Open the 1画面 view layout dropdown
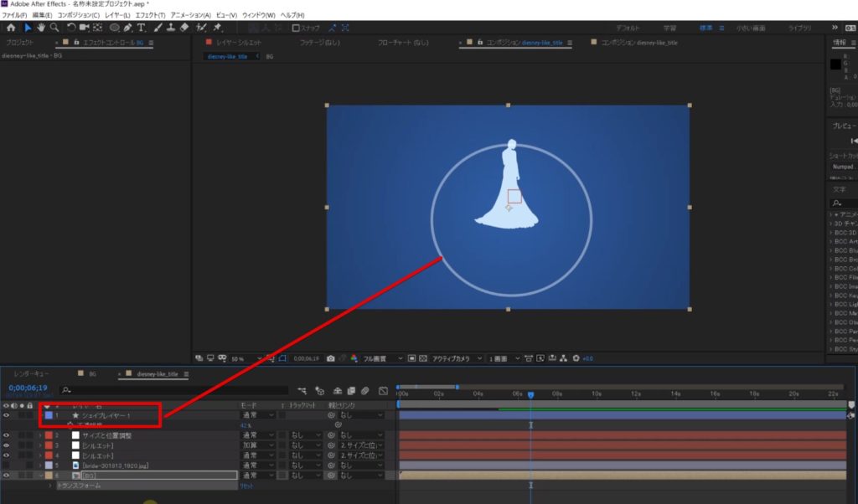The height and width of the screenshot is (504, 858). coord(504,359)
